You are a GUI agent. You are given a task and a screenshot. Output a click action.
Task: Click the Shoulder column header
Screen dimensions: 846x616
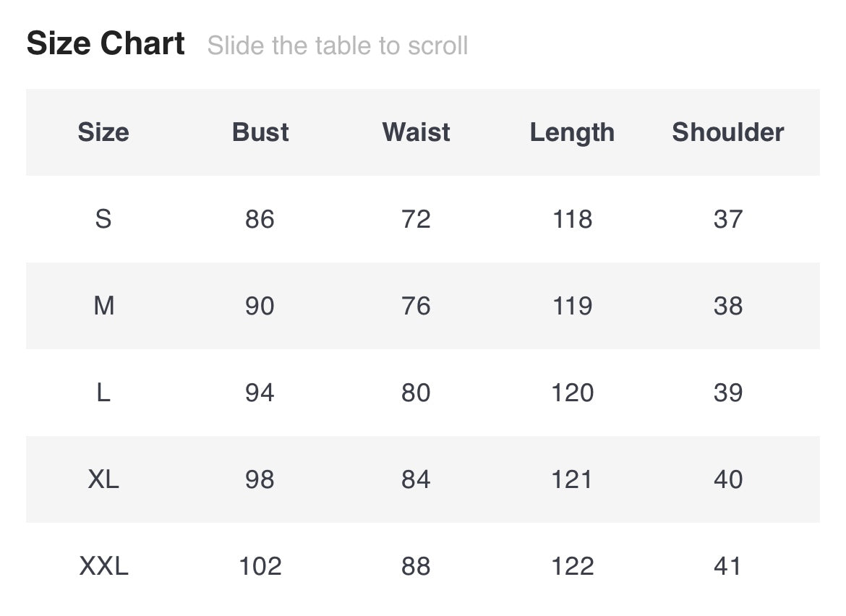pyautogui.click(x=727, y=132)
